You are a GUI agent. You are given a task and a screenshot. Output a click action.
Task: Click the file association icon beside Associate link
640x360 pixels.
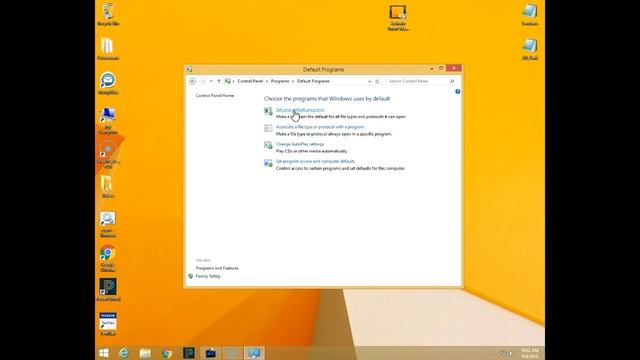[268, 128]
